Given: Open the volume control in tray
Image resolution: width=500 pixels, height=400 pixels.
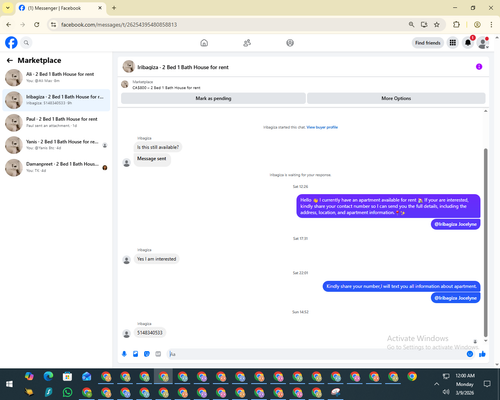Looking at the screenshot, I should coord(446,392).
